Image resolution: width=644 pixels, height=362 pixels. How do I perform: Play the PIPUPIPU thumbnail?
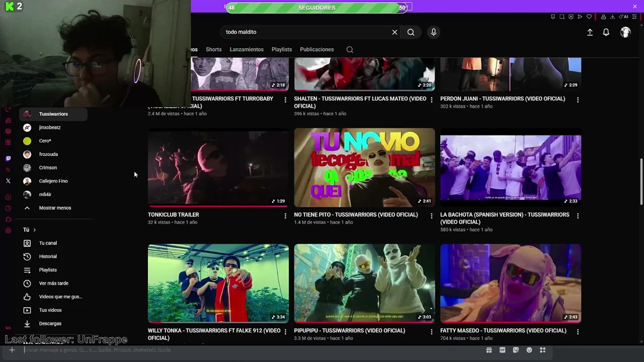tap(365, 284)
